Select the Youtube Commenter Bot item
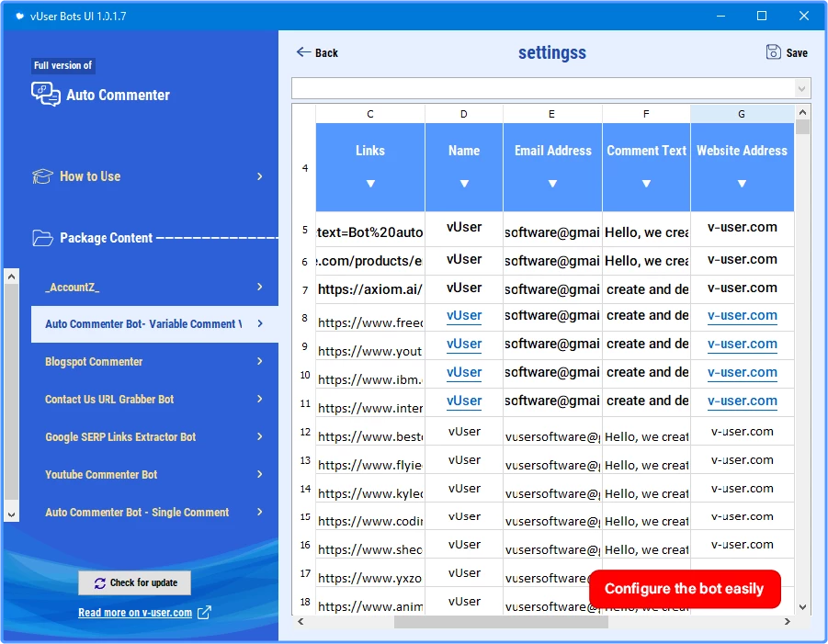Screen dimensions: 828x644 (154, 474)
